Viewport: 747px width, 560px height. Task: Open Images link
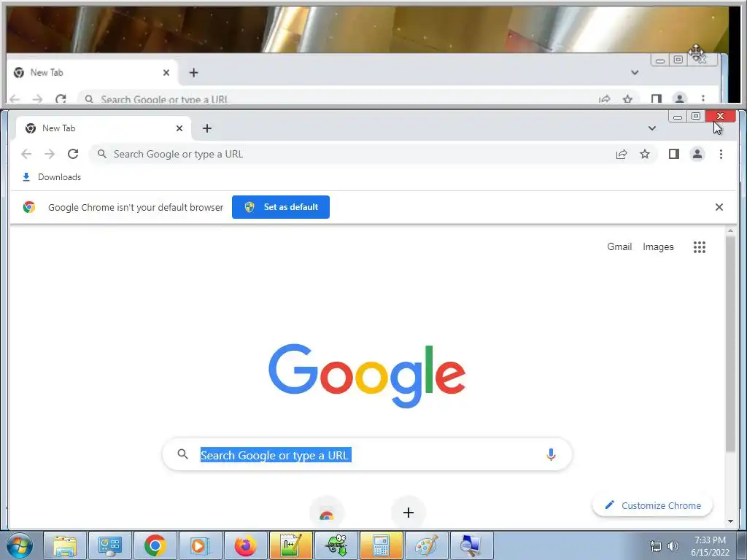coord(658,246)
